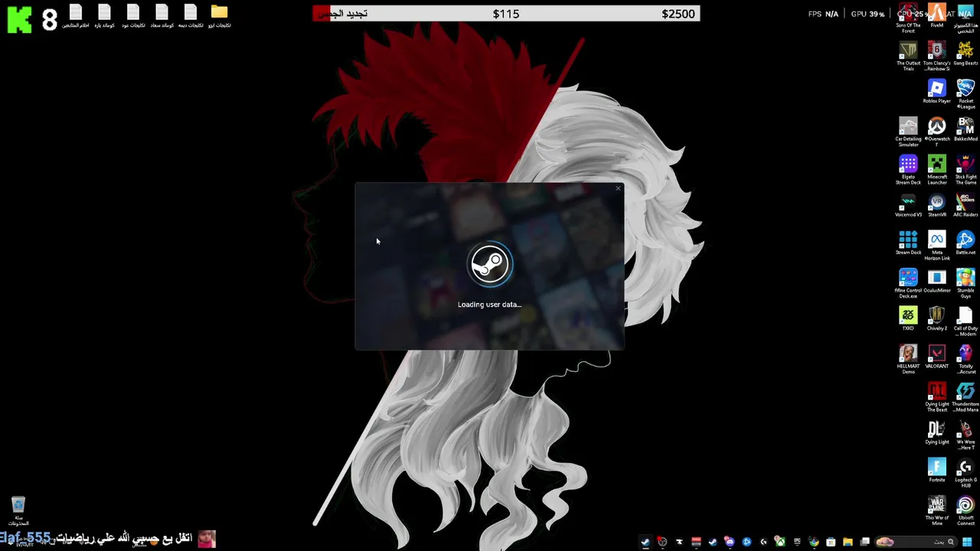Open the OculusMirror desktop icon
980x551 pixels.
936,281
